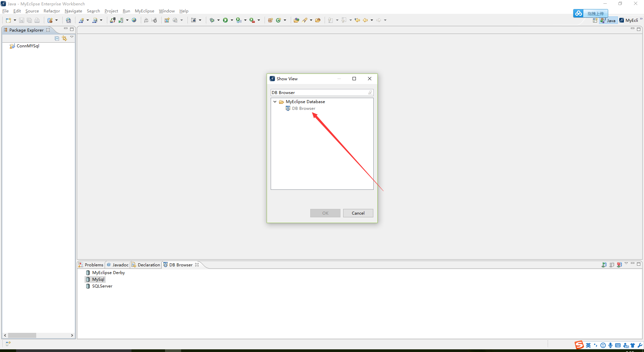644x352 pixels.
Task: Open the MyEclipse menu
Action: [145, 11]
